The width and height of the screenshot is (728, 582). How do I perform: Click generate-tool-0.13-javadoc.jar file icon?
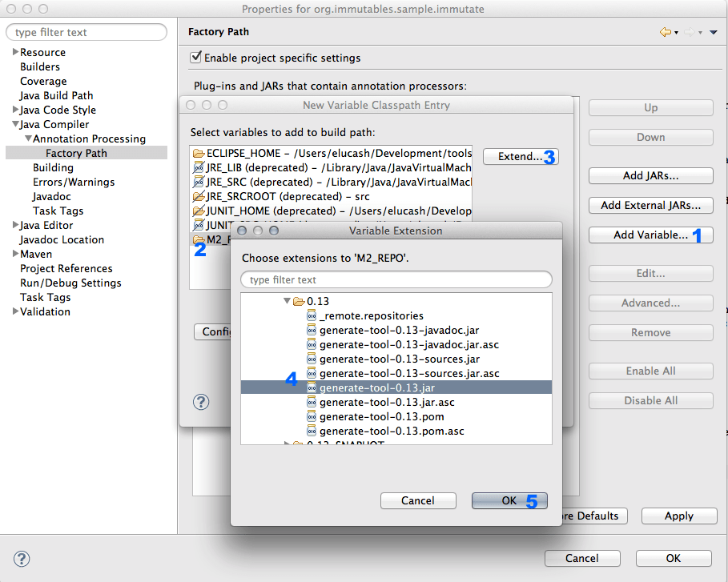tap(312, 331)
